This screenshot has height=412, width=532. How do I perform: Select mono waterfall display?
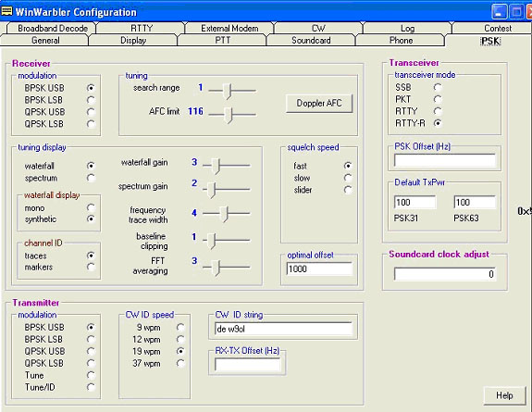(91, 207)
